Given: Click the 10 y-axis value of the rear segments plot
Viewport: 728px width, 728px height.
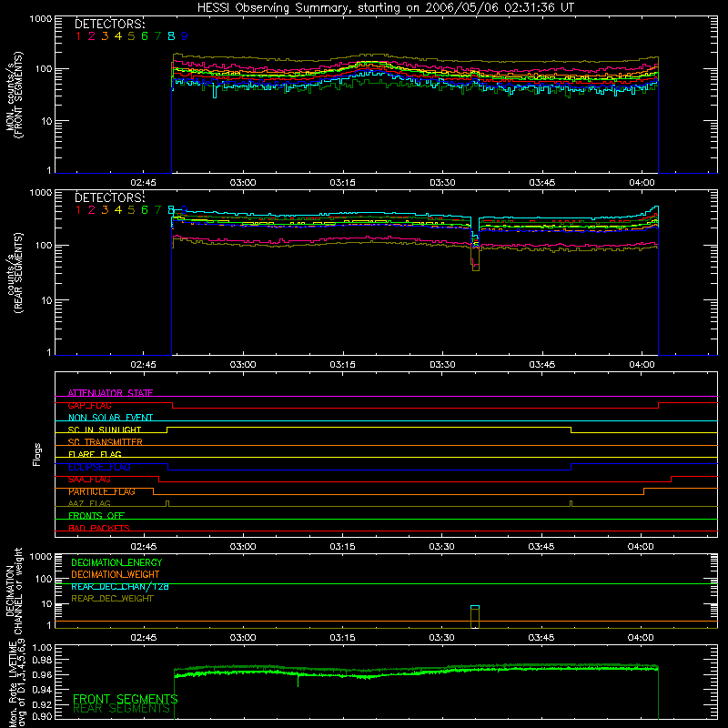Looking at the screenshot, I should [46, 300].
